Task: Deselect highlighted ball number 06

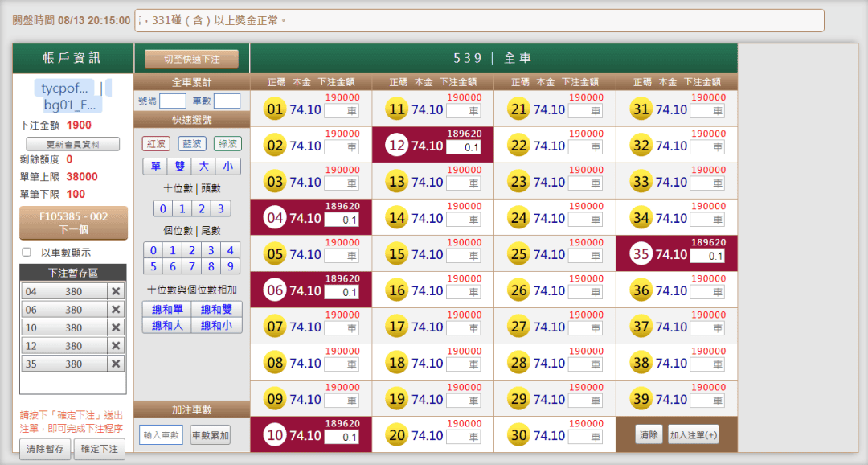Action: (275, 290)
